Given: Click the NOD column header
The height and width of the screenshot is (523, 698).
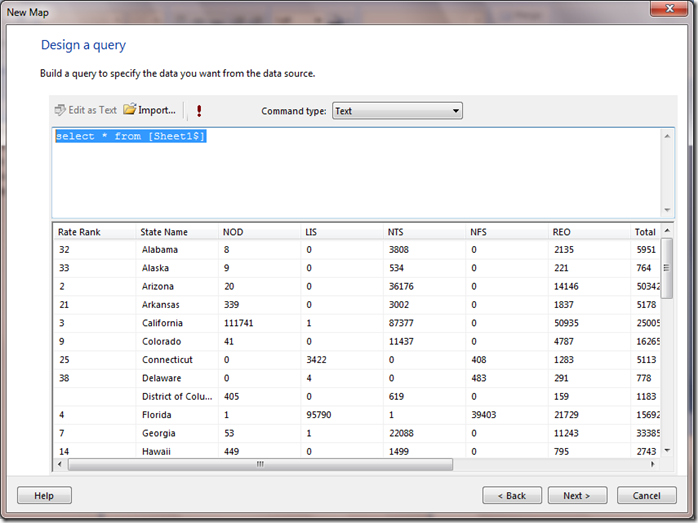Looking at the screenshot, I should (260, 232).
